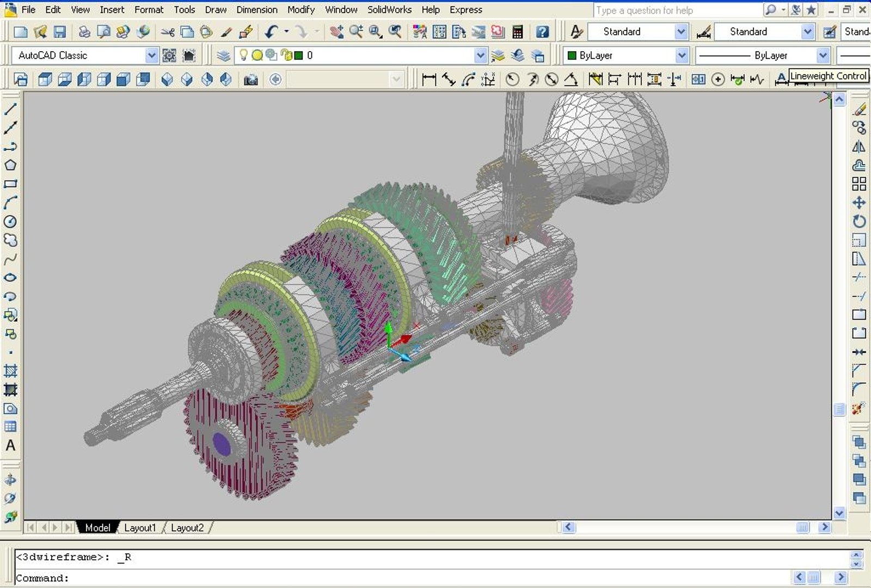
Task: Click the green layer 0 color swatch
Action: click(x=298, y=55)
